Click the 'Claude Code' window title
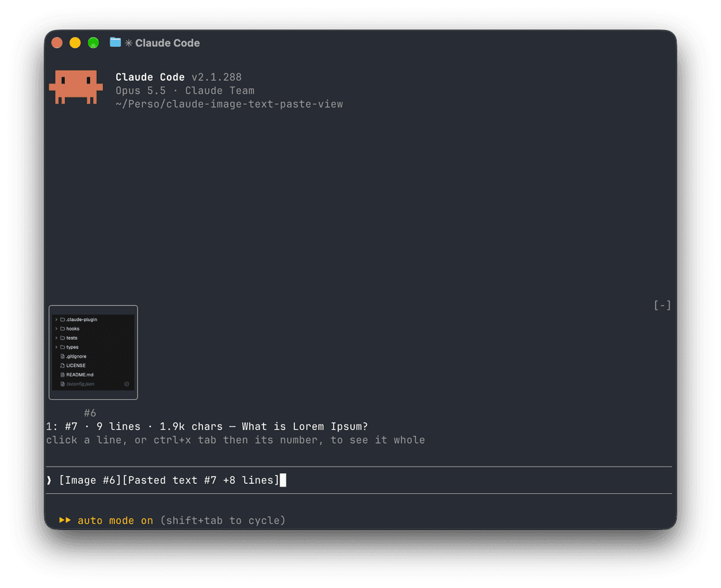This screenshot has height=588, width=721. (168, 43)
